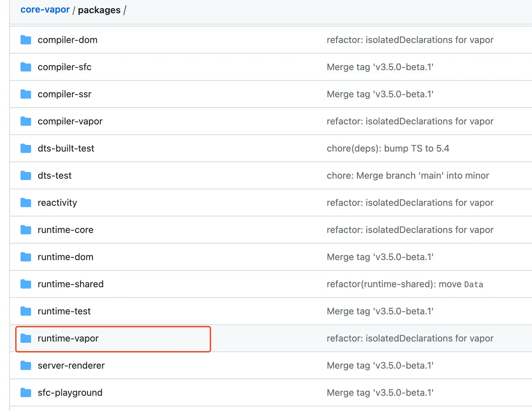Open 'refactor(runtime-shared): move Data' commit
532x411 pixels.
[405, 284]
